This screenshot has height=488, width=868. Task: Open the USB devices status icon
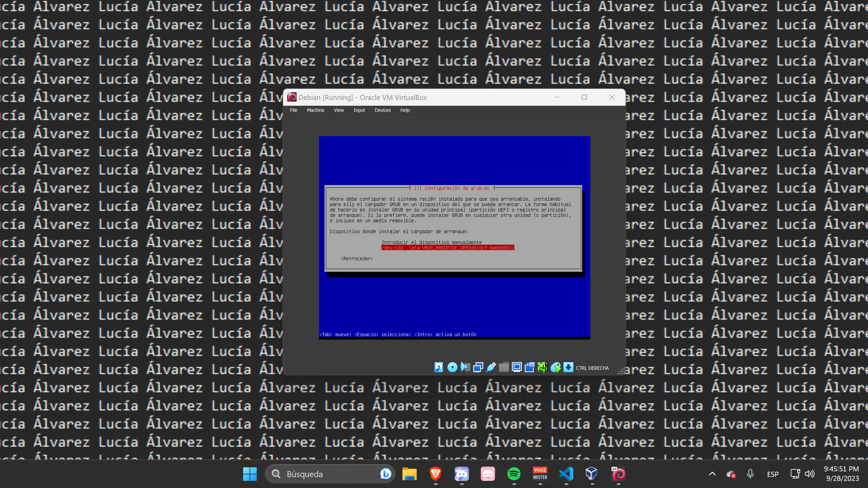491,367
